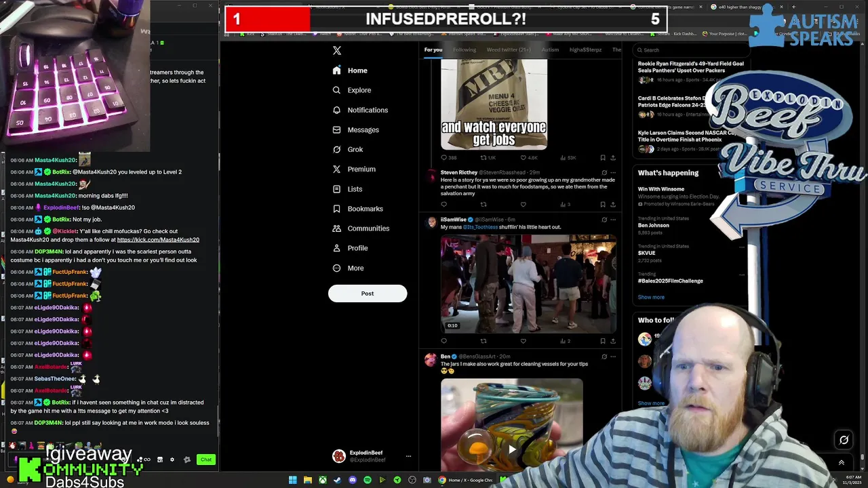This screenshot has height=488, width=868.
Task: Open the Explore page
Action: coord(352,90)
